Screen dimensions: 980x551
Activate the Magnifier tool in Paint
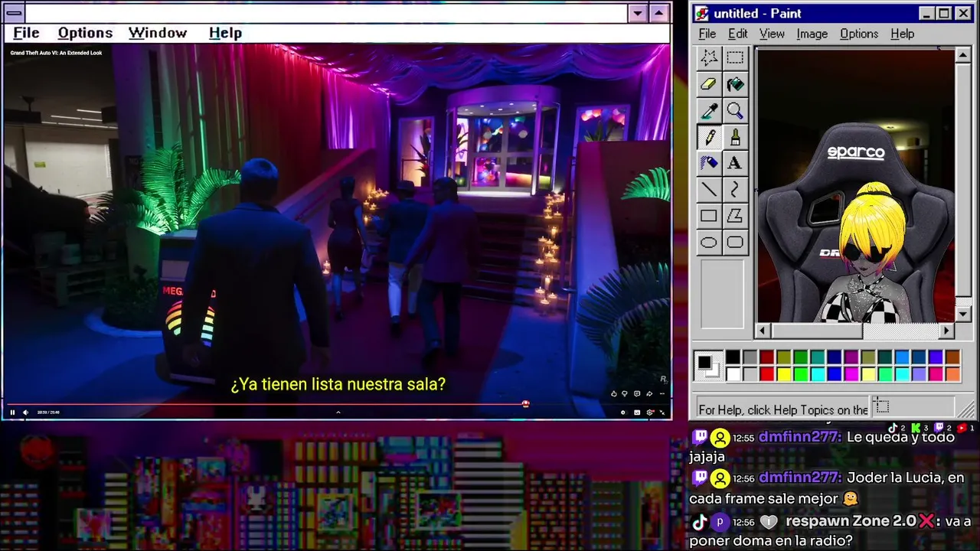point(735,111)
